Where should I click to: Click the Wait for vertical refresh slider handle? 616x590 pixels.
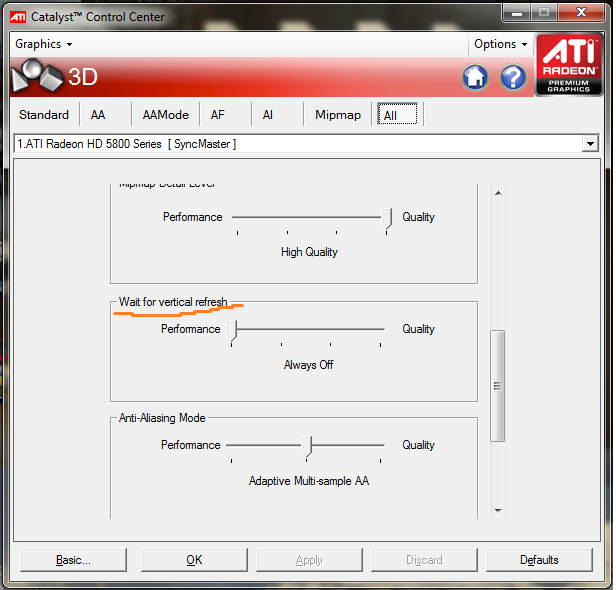point(233,330)
